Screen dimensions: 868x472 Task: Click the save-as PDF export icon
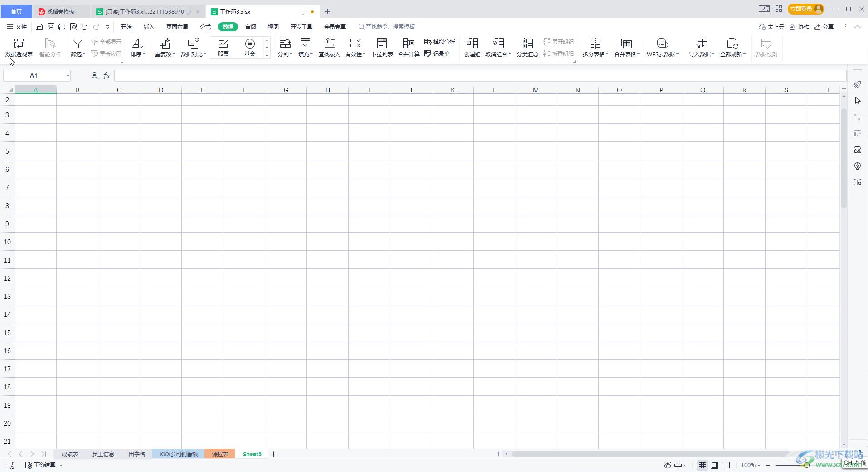click(x=51, y=27)
